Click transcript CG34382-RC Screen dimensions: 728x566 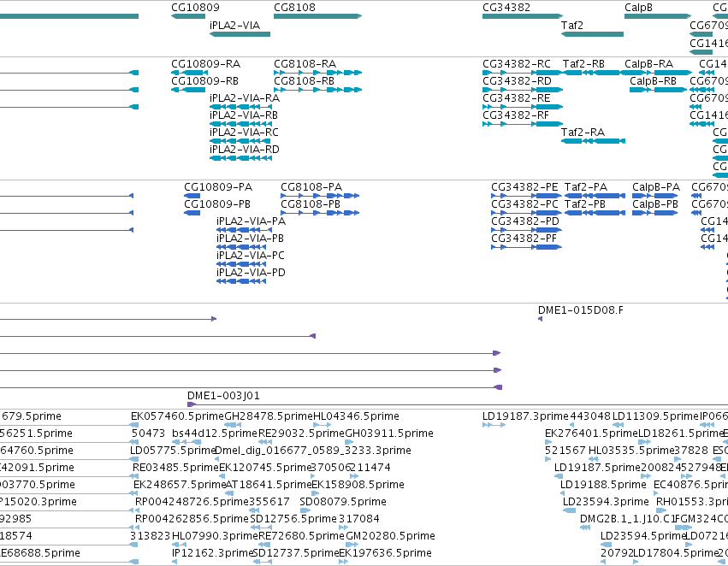[517, 63]
